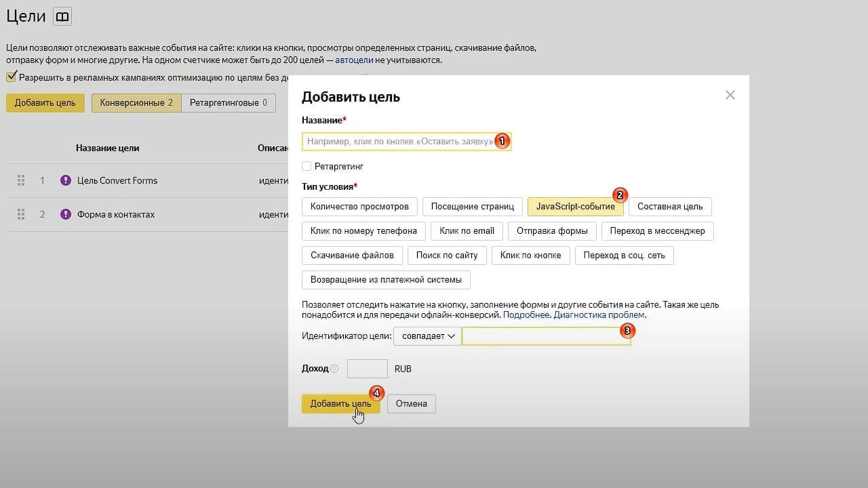
Task: Open the goals help book icon
Action: click(62, 17)
